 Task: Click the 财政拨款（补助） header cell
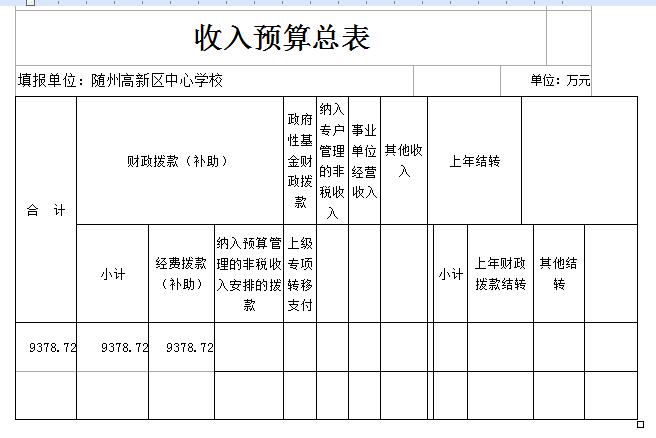180,161
